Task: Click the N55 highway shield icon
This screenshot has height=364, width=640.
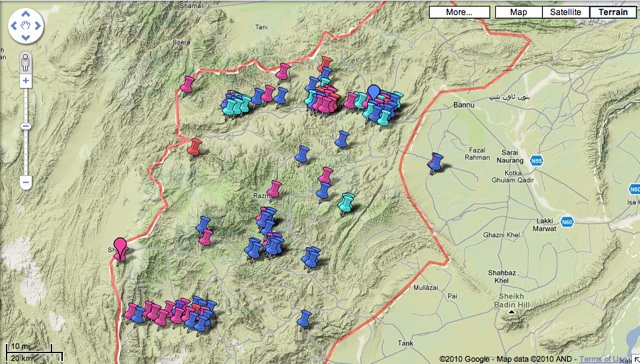Action: (x=537, y=160)
